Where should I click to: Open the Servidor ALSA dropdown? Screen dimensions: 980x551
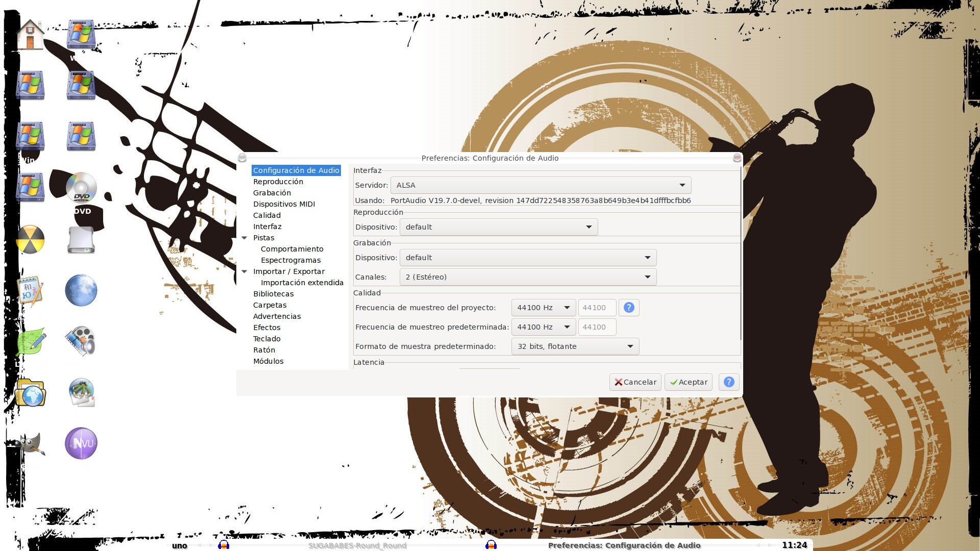541,185
